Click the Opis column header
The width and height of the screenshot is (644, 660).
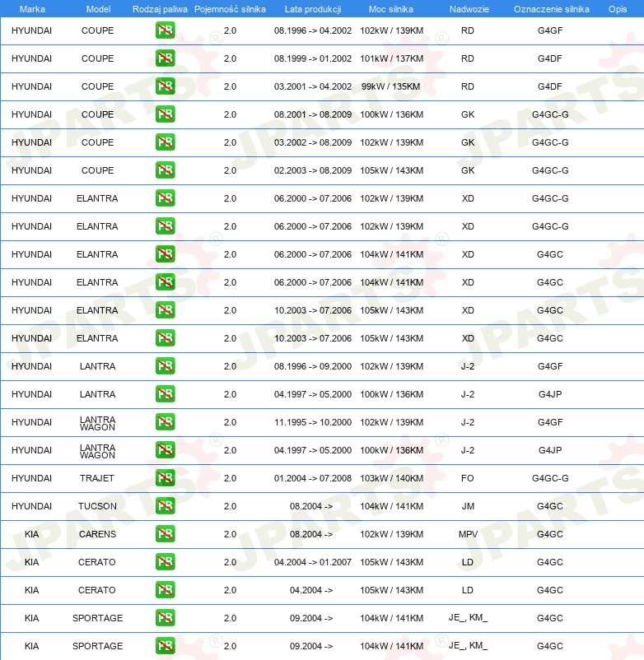click(618, 9)
